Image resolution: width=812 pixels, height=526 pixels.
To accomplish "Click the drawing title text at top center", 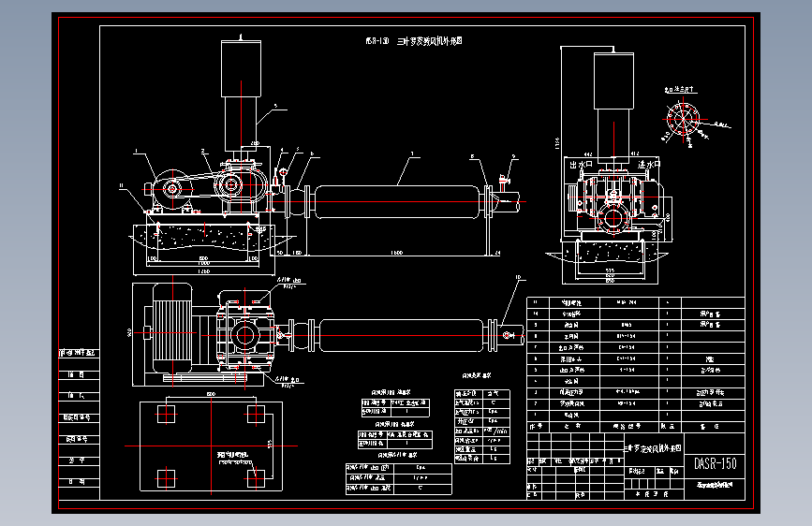I will 413,41.
